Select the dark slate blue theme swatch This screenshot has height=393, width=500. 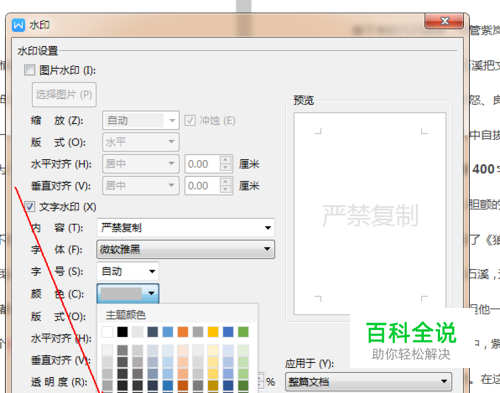[153, 332]
